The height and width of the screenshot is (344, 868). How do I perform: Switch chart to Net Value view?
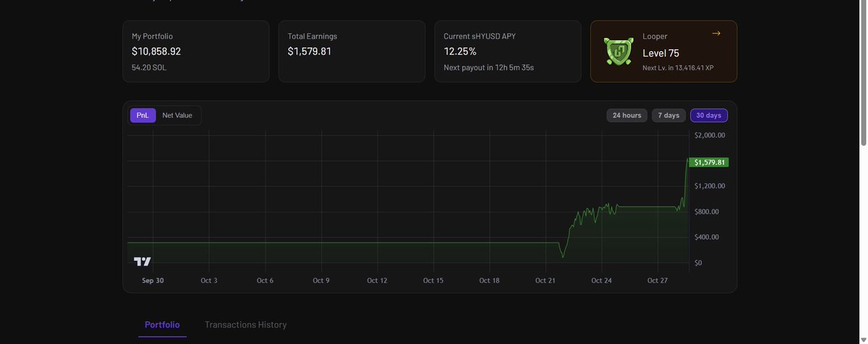click(x=177, y=115)
